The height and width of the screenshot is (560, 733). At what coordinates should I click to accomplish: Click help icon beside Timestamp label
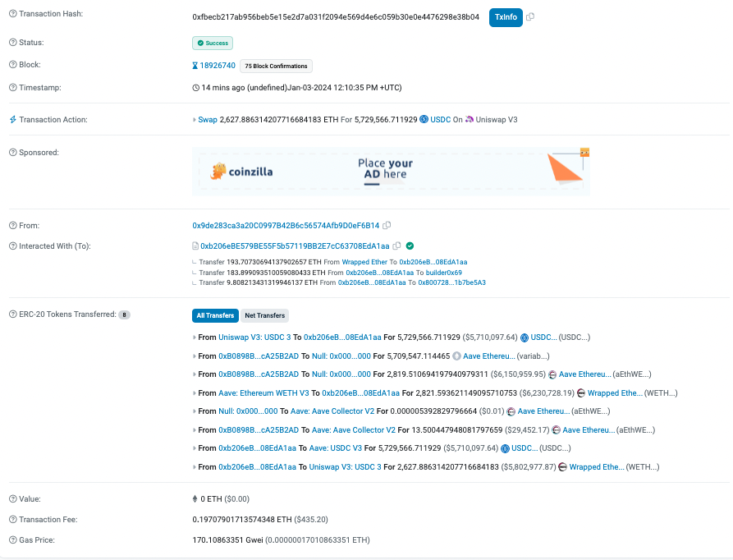pyautogui.click(x=13, y=88)
